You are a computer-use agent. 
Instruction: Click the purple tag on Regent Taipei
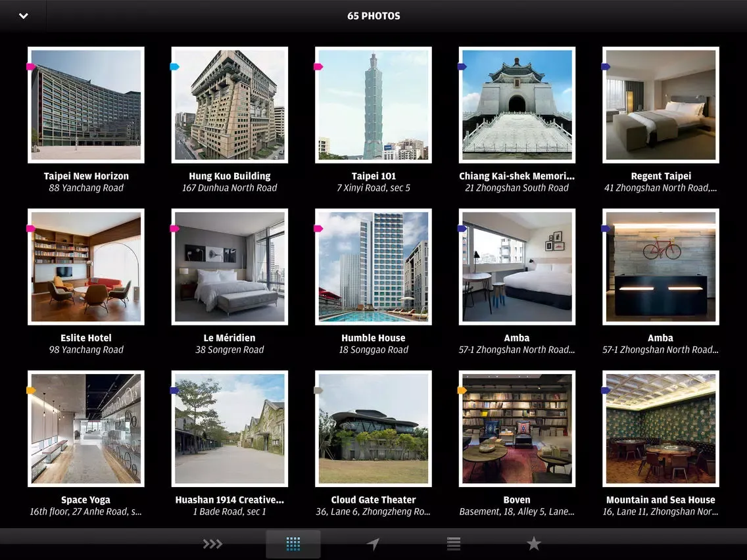(x=606, y=66)
